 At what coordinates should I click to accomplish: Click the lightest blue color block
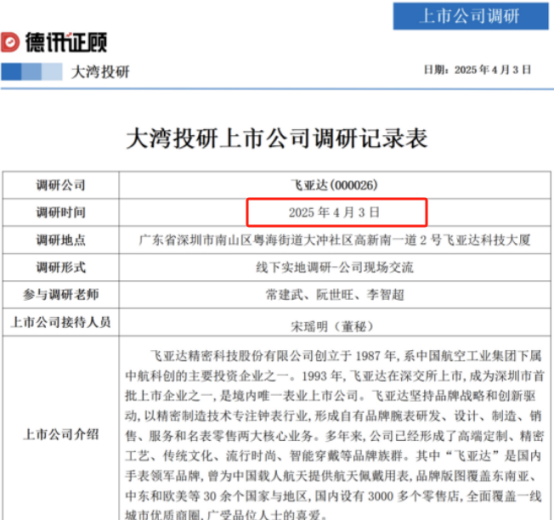(52, 72)
